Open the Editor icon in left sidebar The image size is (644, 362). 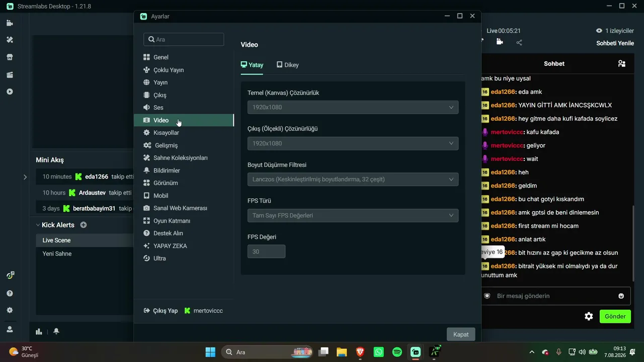10,23
